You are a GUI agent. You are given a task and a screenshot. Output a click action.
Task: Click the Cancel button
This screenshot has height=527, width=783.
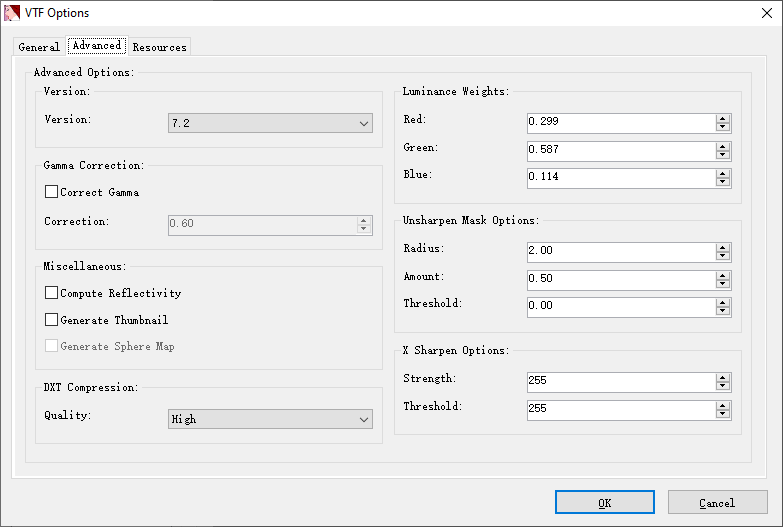tap(717, 502)
